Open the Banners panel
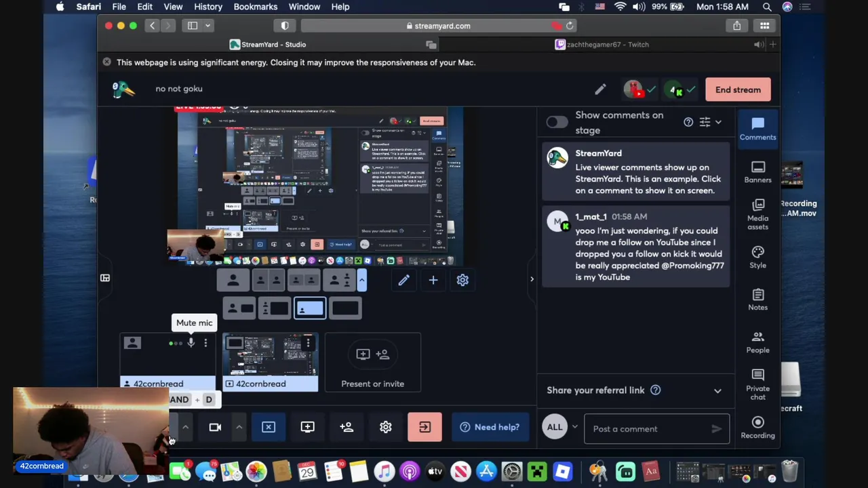Viewport: 868px width, 488px height. (x=757, y=171)
